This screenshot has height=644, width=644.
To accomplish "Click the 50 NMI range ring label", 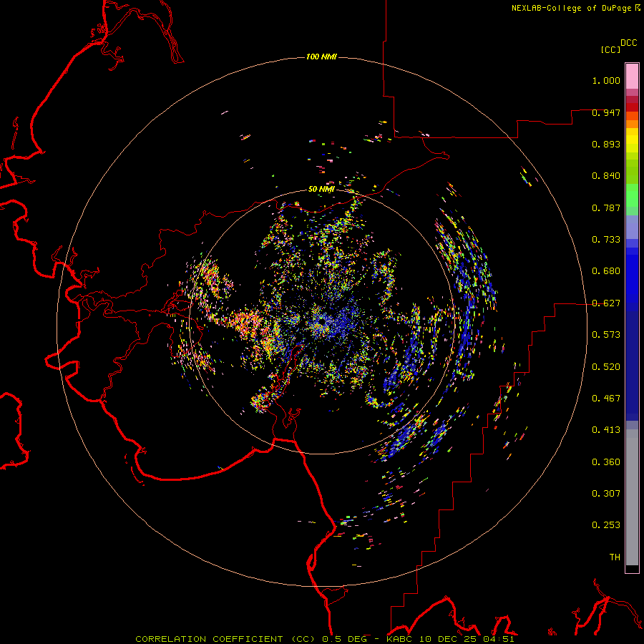I will [321, 189].
